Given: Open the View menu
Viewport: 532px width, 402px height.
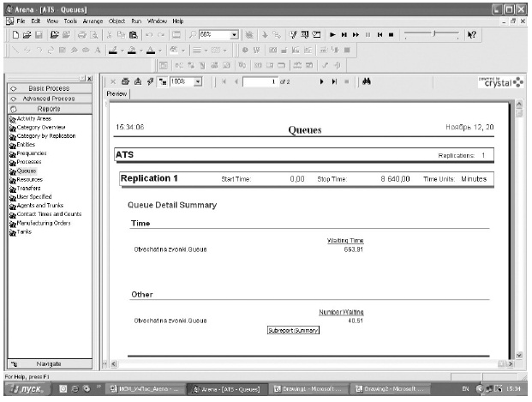Looking at the screenshot, I should (52, 21).
